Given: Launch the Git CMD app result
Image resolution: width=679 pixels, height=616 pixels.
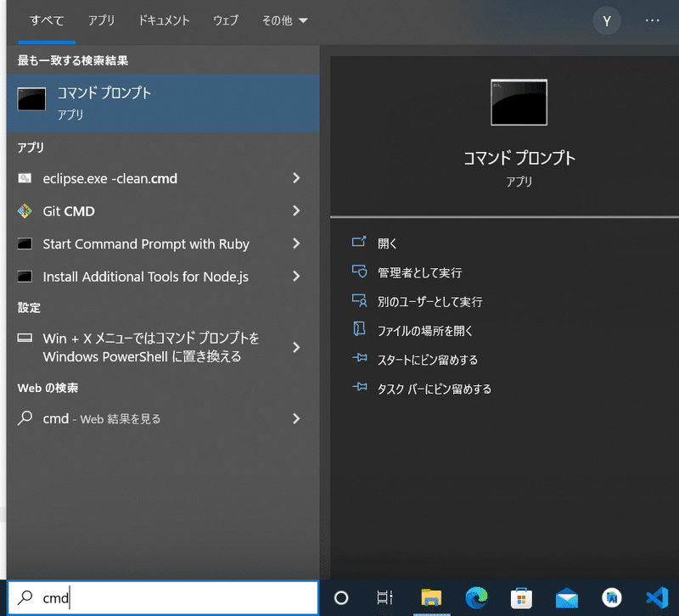Looking at the screenshot, I should coord(163,211).
